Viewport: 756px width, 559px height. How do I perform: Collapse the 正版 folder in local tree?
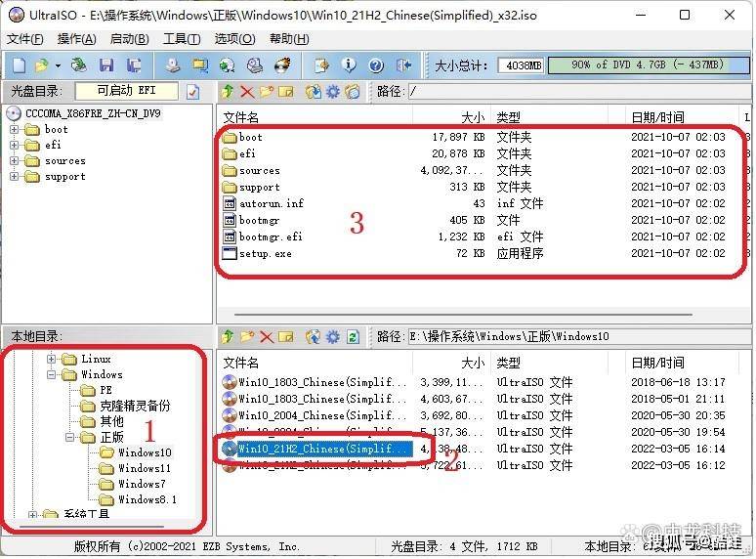(70, 437)
